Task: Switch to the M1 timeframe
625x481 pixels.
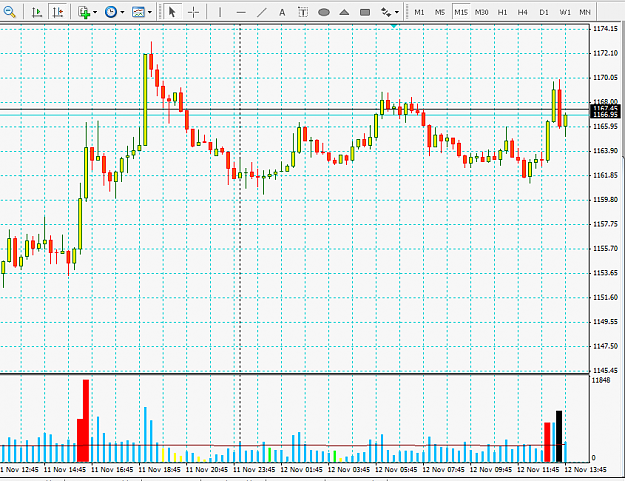Action: coord(419,12)
